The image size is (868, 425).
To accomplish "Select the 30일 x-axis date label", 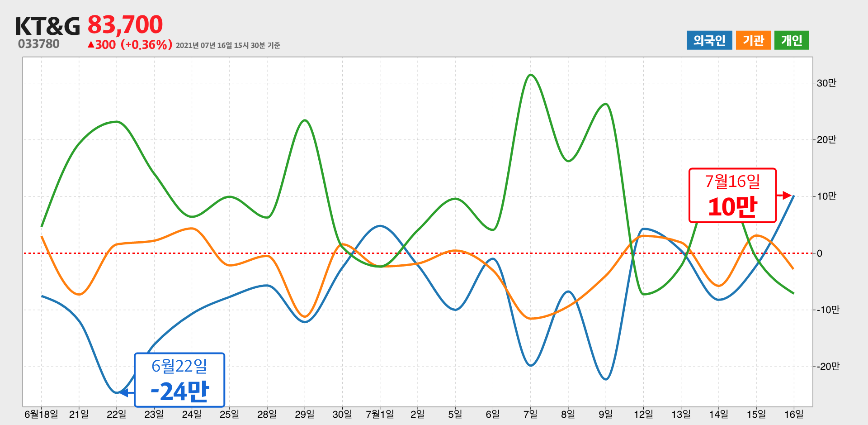I will pos(342,414).
